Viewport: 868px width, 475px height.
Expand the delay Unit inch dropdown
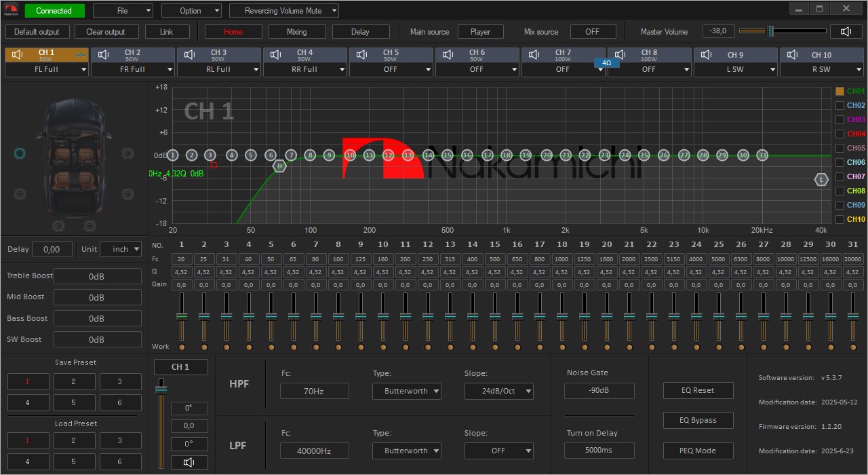click(121, 249)
